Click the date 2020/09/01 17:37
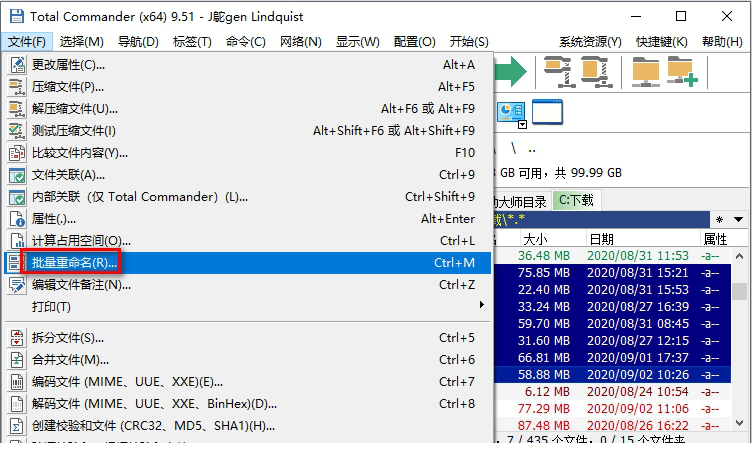 [638, 357]
